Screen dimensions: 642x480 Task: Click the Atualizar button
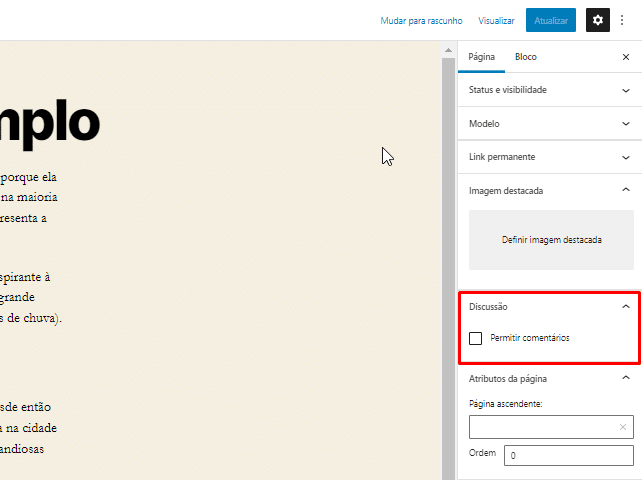pyautogui.click(x=551, y=20)
